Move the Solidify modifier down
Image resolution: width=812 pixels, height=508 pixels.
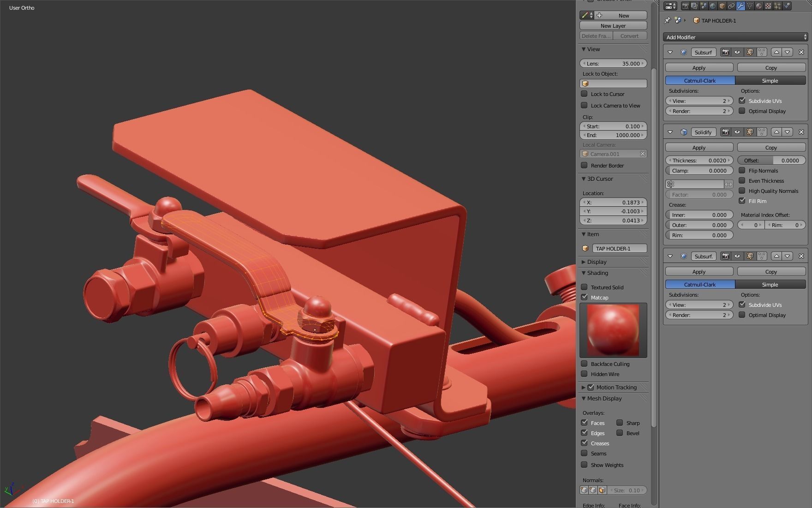click(788, 132)
